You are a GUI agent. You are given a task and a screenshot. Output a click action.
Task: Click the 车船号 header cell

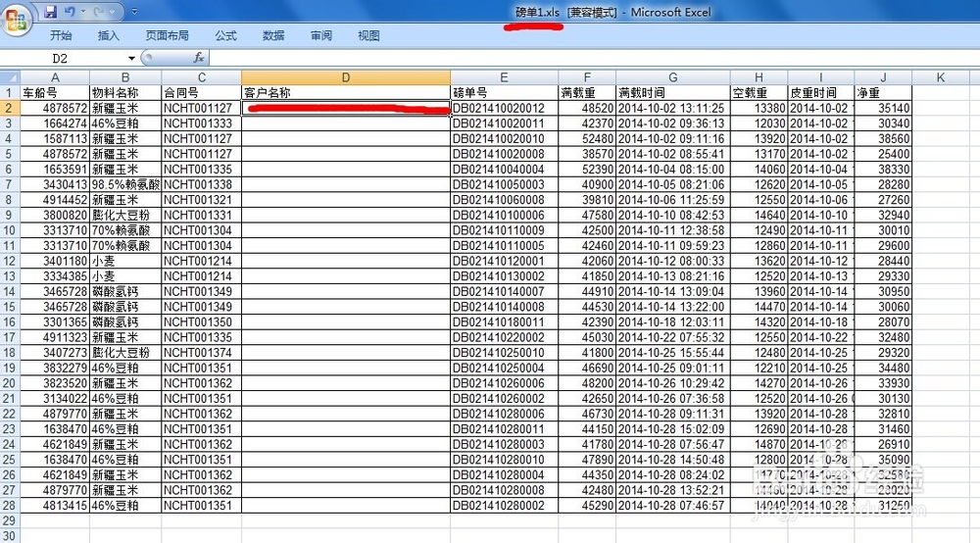click(55, 92)
